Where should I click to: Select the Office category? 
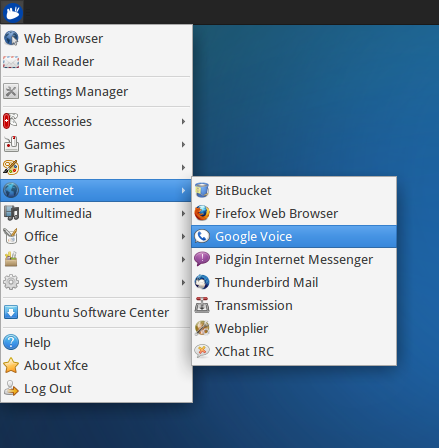[96, 237]
